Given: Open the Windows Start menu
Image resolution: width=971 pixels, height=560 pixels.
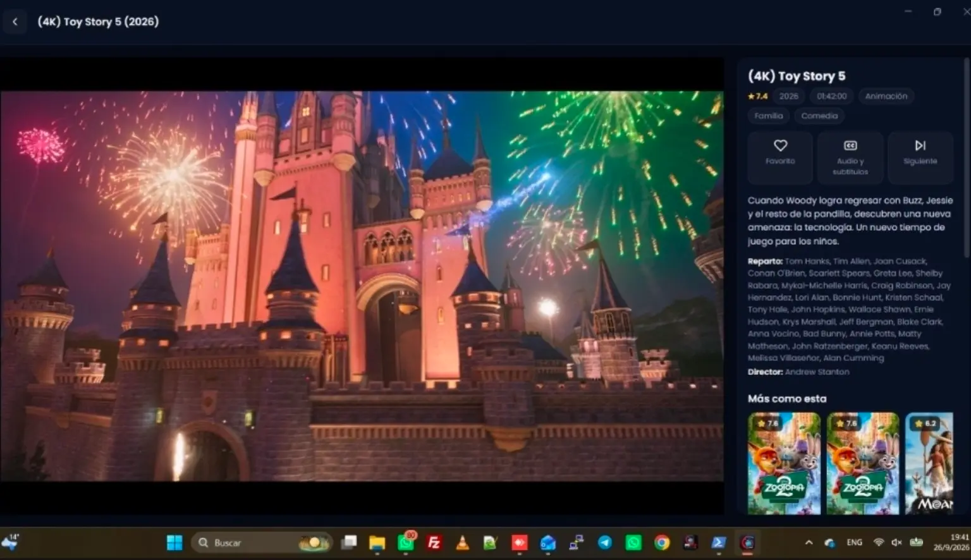Looking at the screenshot, I should pos(174,542).
